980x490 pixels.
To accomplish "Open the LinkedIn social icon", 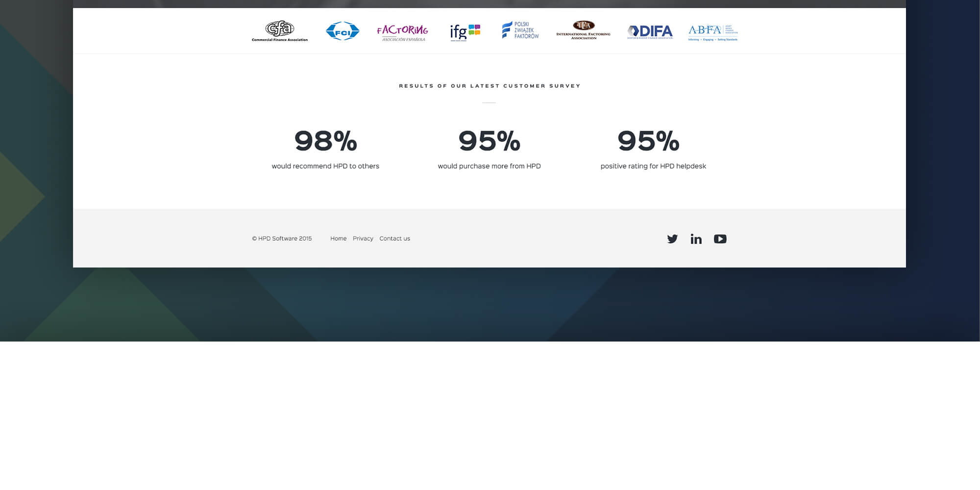I will click(696, 239).
